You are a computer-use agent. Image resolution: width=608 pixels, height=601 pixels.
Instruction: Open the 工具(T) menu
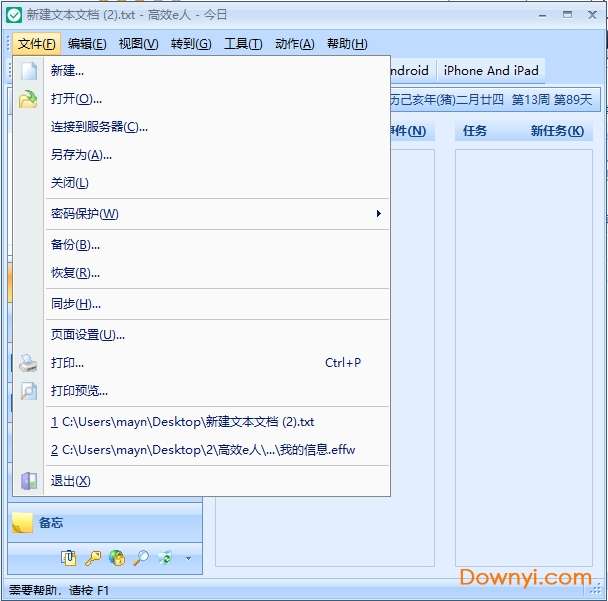click(243, 44)
